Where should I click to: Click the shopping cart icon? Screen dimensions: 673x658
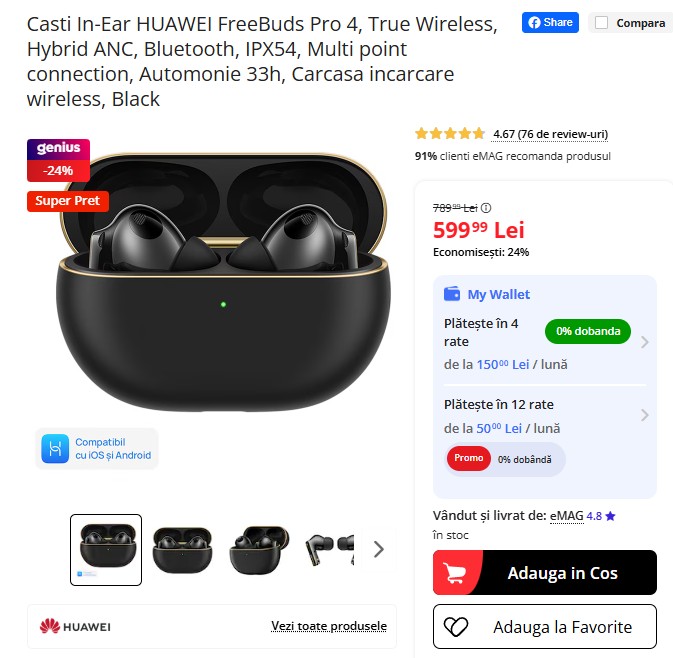coord(454,573)
